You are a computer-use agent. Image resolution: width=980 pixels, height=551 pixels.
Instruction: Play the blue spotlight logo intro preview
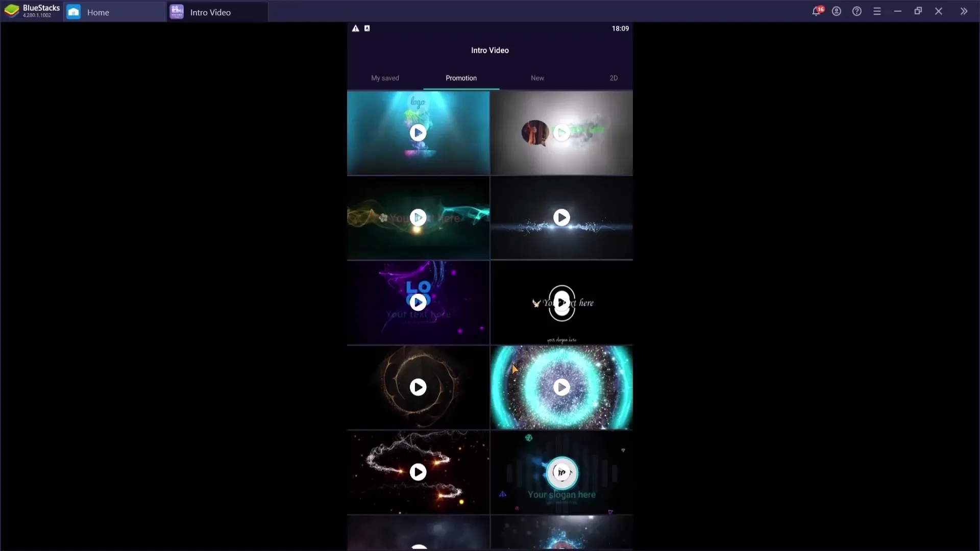tap(418, 133)
